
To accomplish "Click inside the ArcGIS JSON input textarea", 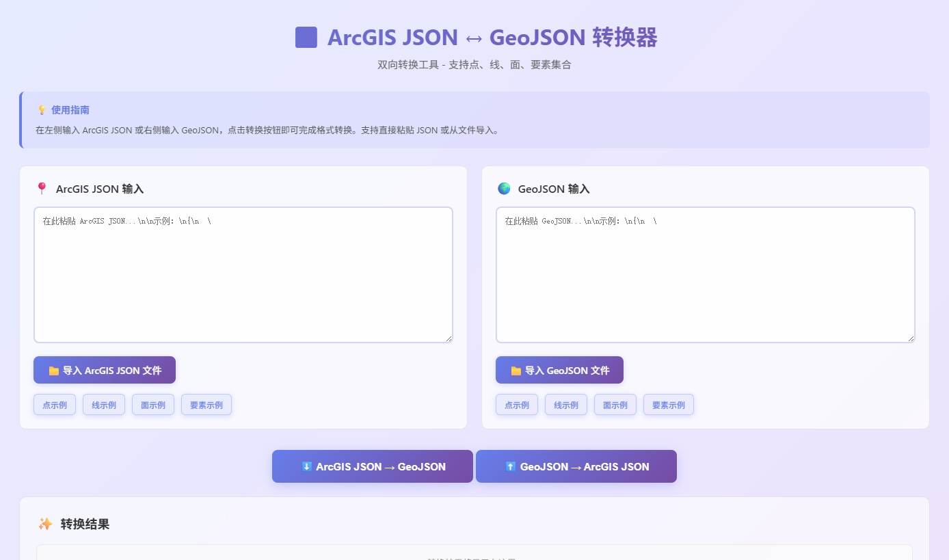I will (243, 275).
